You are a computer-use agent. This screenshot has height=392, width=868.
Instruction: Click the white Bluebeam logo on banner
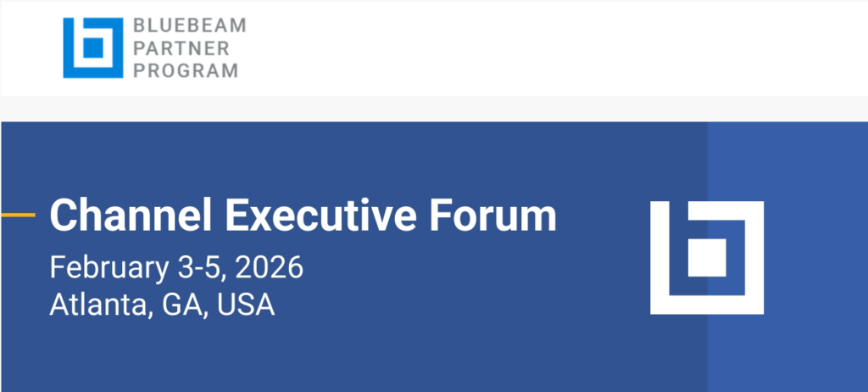pyautogui.click(x=706, y=257)
